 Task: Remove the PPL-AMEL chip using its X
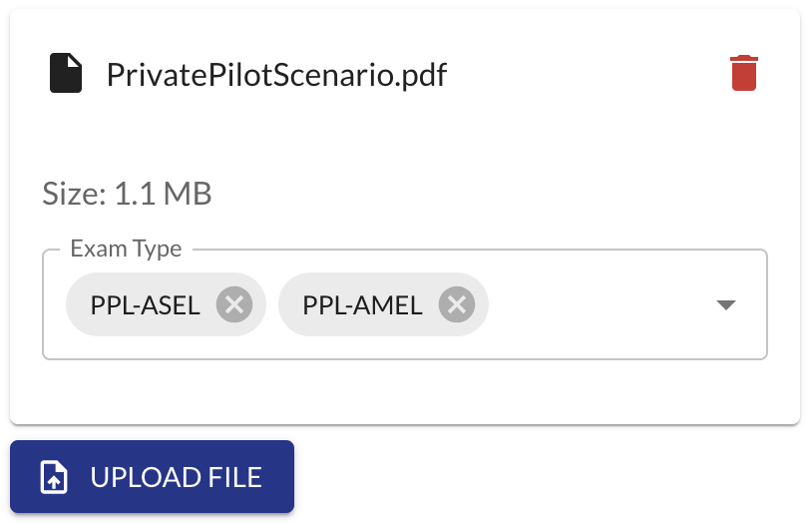coord(457,304)
